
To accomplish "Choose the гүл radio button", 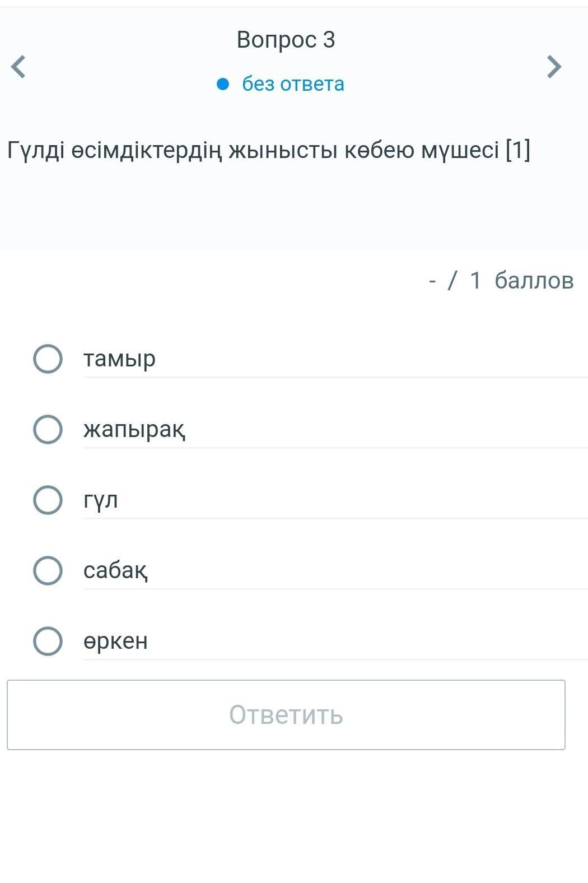I will [48, 500].
